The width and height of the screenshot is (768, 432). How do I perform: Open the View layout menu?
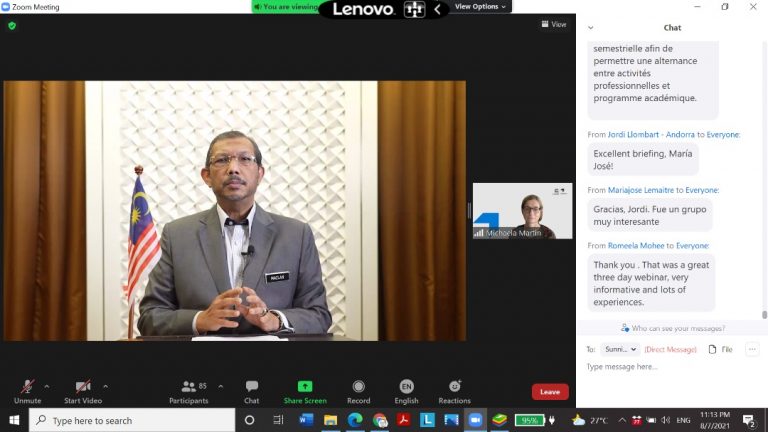[x=553, y=24]
